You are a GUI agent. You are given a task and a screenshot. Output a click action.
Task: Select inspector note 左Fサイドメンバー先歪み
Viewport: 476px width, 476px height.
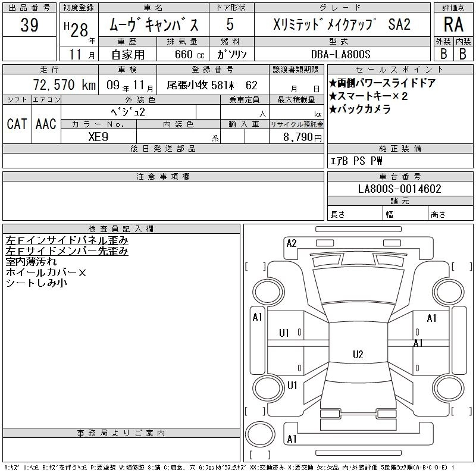(67, 251)
